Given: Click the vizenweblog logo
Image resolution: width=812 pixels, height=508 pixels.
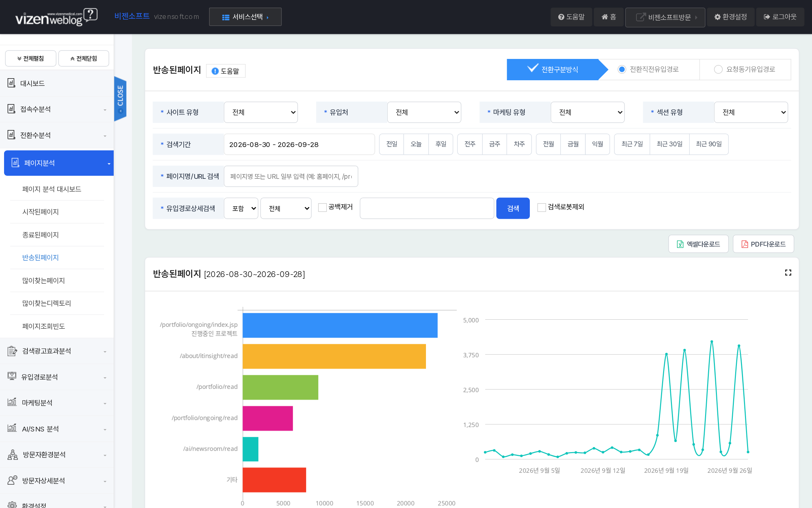Looking at the screenshot, I should click(56, 17).
